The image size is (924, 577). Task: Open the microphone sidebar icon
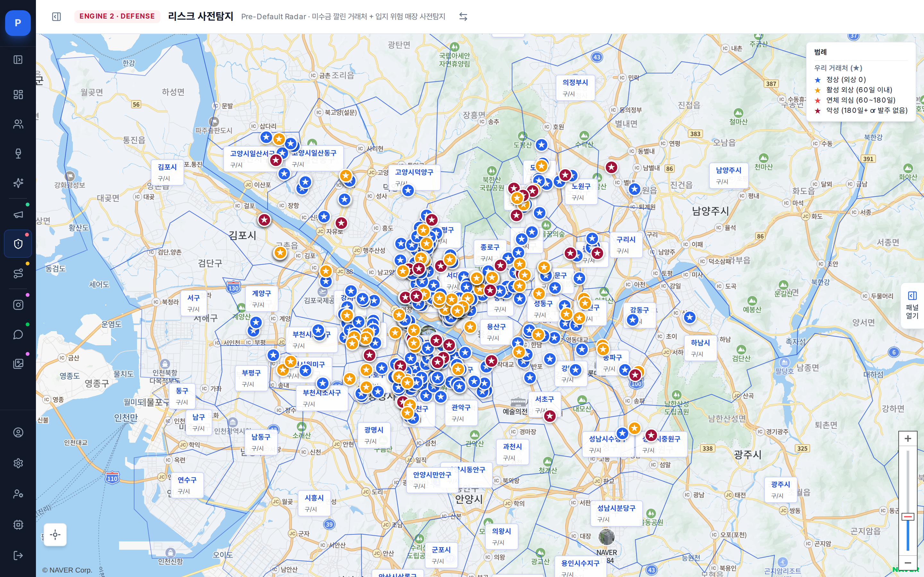coord(18,154)
